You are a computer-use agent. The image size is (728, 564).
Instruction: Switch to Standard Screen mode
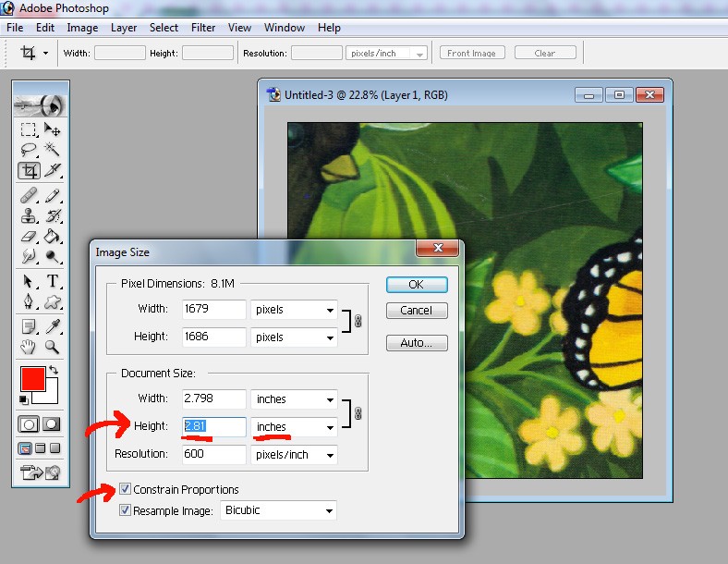25,448
